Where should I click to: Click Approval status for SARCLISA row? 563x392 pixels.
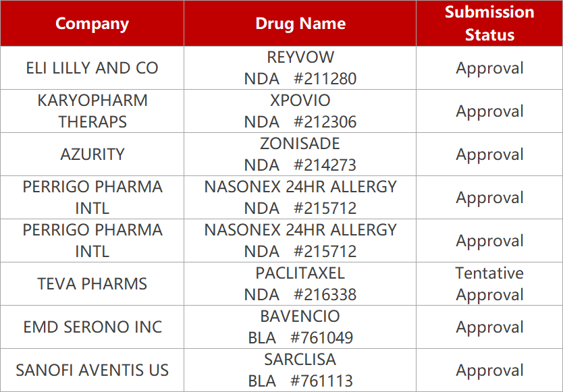pos(489,370)
